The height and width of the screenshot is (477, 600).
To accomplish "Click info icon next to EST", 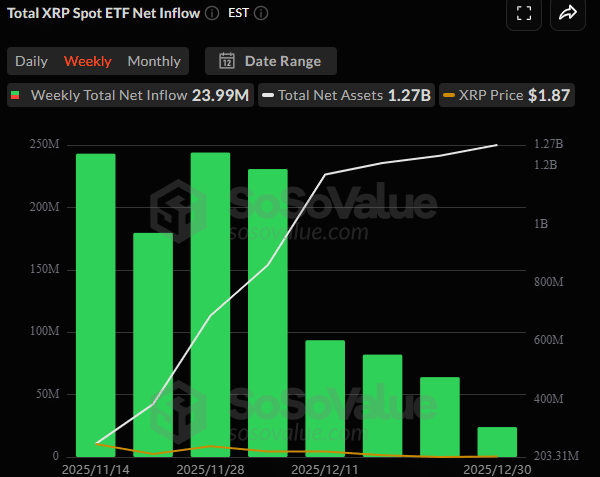I will (262, 14).
